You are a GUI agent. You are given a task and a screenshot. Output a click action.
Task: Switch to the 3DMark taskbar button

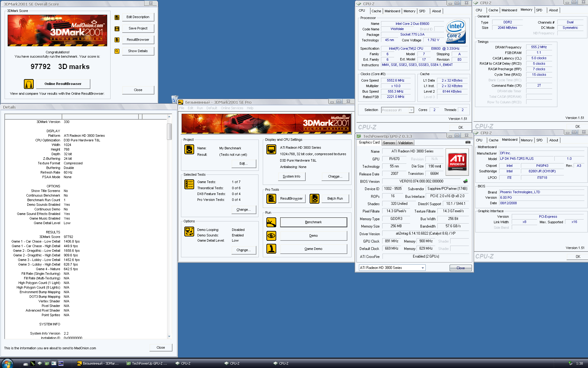pos(99,363)
